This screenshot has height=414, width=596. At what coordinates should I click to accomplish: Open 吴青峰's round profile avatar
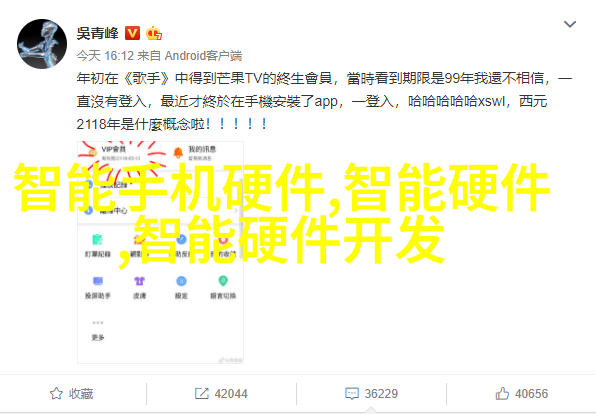[42, 44]
